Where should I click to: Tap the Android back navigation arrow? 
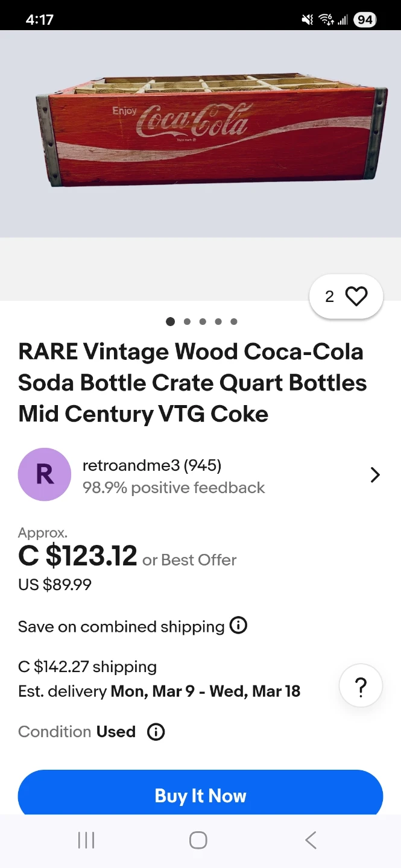point(311,840)
